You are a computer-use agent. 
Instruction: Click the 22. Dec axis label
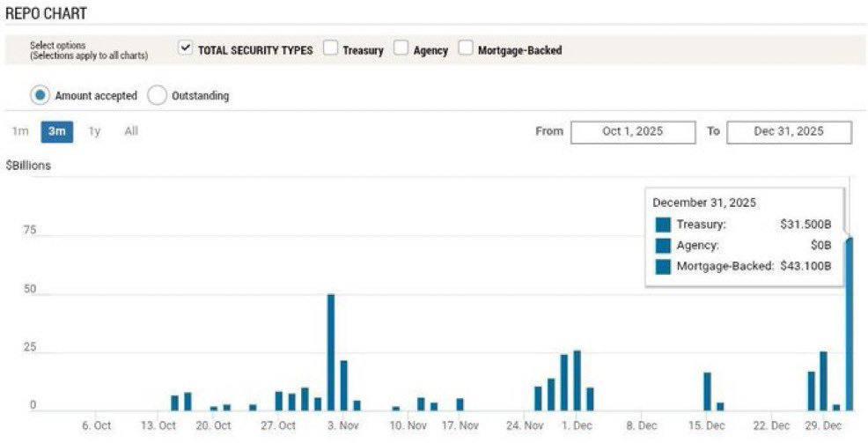772,426
